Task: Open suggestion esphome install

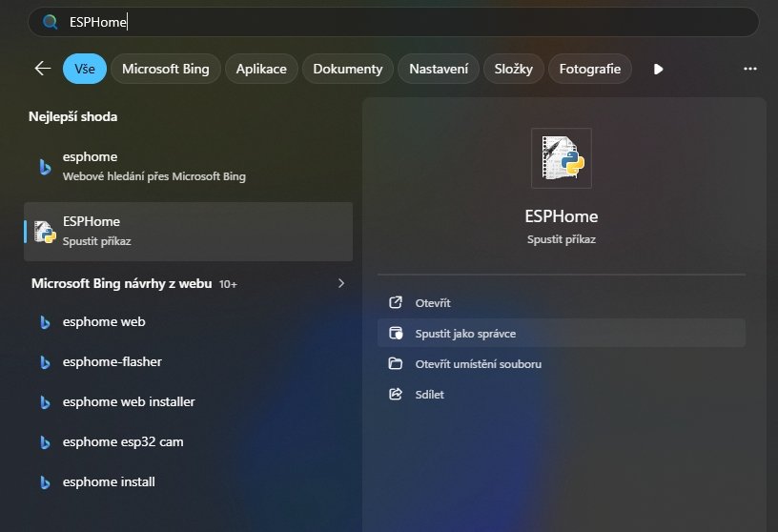Action: click(188, 481)
